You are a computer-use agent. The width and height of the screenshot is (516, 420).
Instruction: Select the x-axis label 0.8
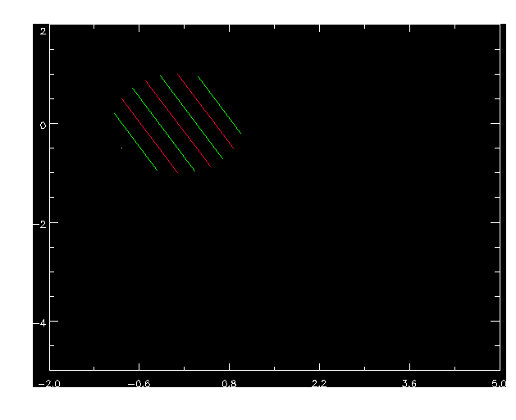point(230,383)
